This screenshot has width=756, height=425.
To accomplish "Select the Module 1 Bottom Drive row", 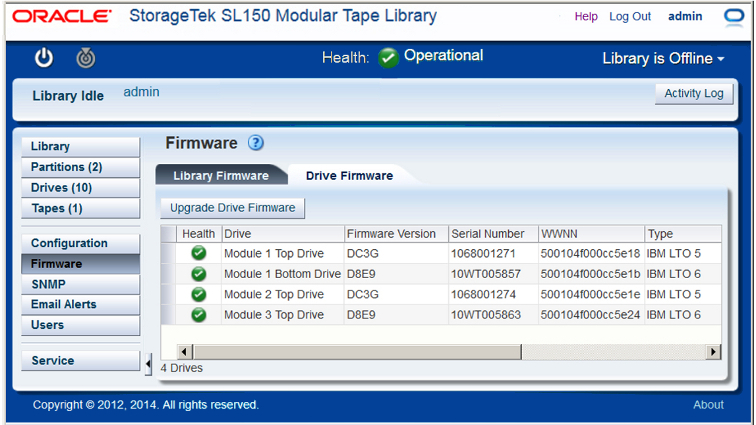I will click(441, 274).
